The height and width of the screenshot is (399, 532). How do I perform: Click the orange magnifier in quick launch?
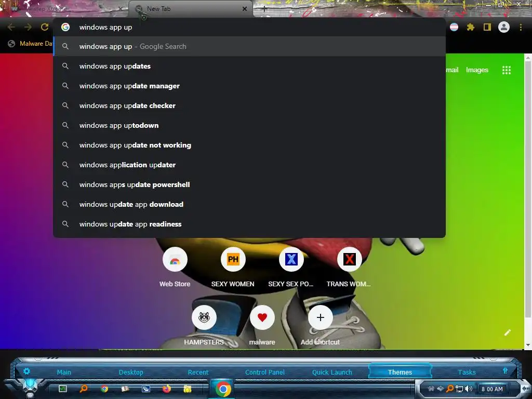point(84,389)
